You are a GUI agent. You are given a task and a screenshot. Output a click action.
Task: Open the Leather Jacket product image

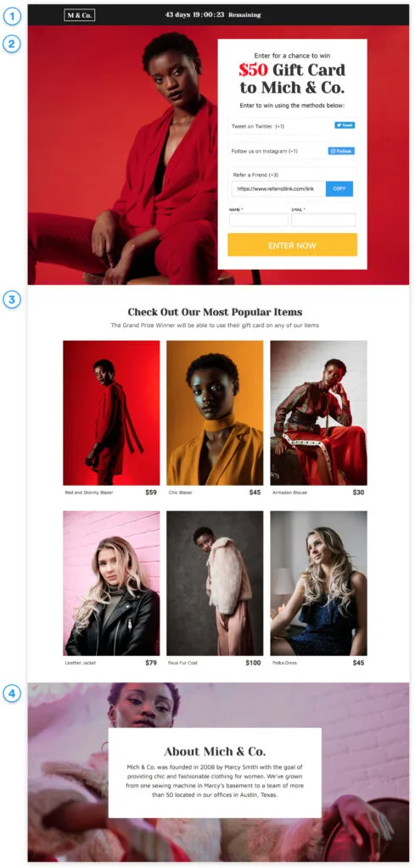[111, 583]
